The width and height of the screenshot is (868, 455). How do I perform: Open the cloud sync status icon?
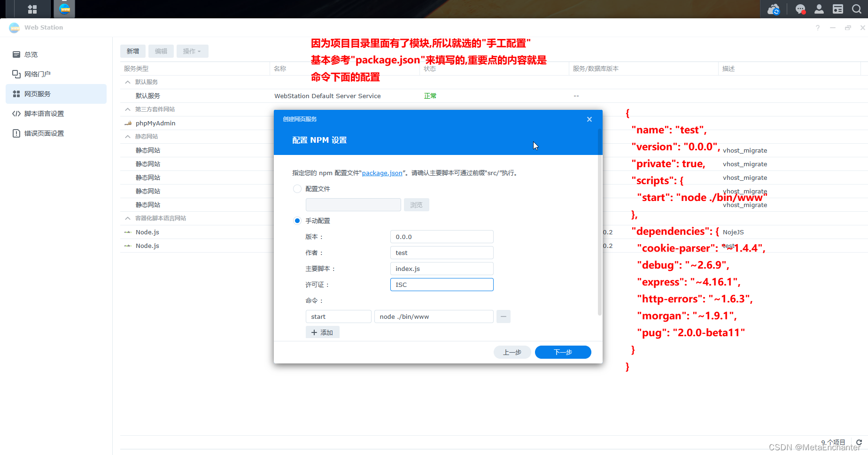pos(773,9)
